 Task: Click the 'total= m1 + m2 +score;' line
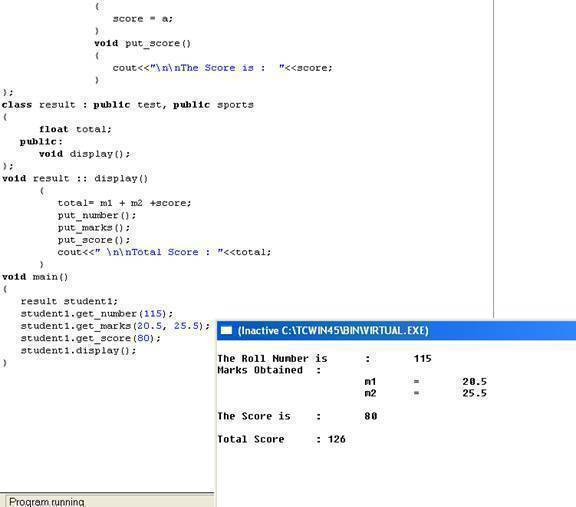125,203
